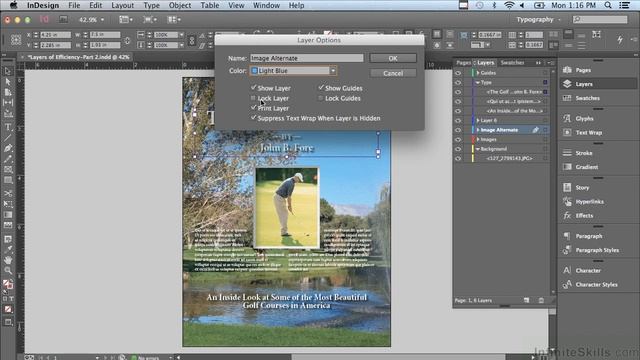The width and height of the screenshot is (640, 360).
Task: Edit the layer Name field
Action: tap(307, 58)
